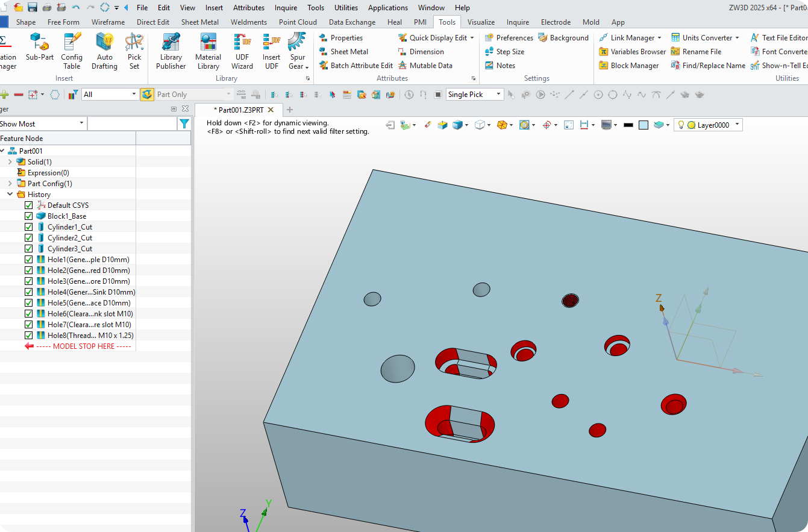
Task: Click the eraser icon in the view toolbar
Action: coord(428,125)
